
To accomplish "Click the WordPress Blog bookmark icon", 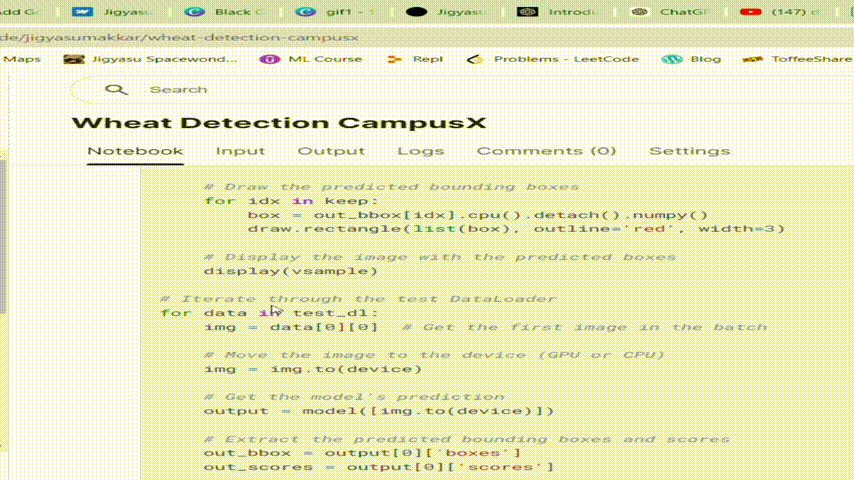I will 672,59.
